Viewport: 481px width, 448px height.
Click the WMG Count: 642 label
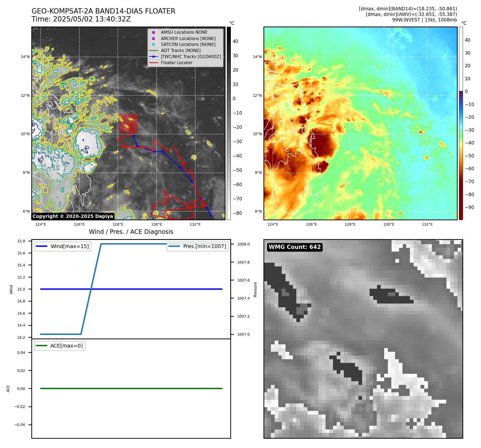pos(295,247)
